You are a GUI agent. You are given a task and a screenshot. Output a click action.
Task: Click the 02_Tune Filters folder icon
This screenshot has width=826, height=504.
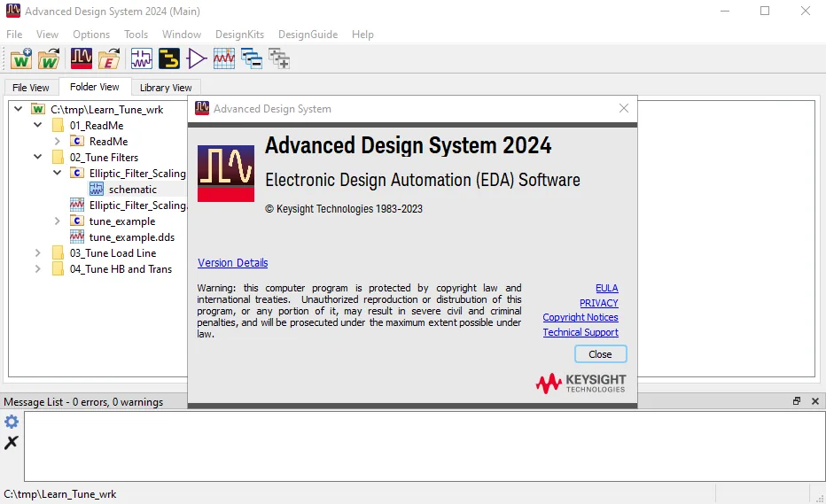[58, 157]
